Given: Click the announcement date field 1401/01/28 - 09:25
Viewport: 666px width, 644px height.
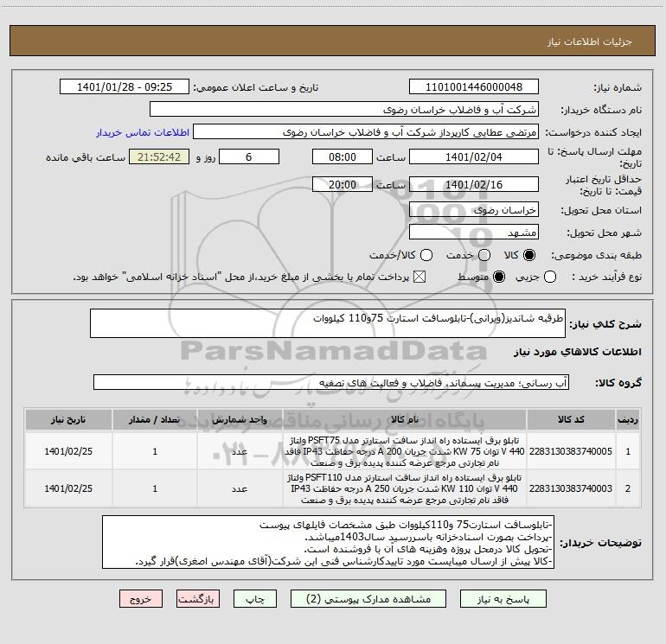Looking at the screenshot, I should [125, 86].
